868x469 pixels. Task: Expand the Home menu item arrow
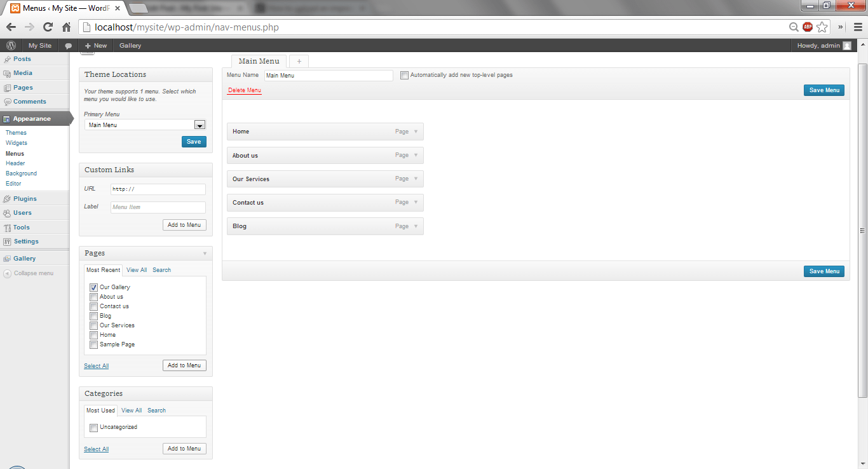click(x=416, y=132)
